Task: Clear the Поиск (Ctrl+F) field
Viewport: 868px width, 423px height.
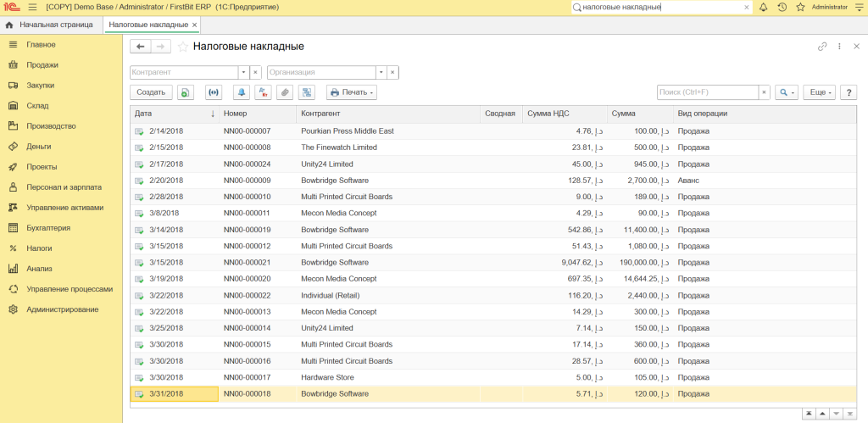Action: pyautogui.click(x=764, y=92)
